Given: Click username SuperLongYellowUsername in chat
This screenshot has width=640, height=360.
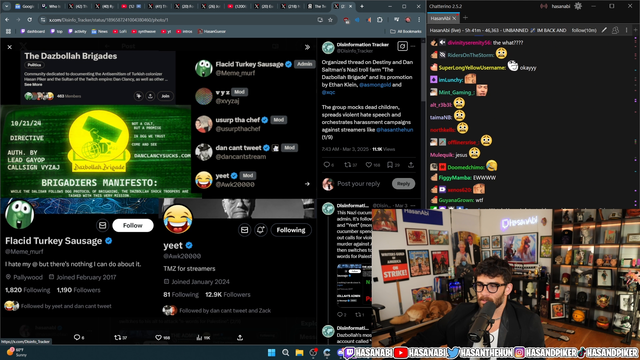Looking at the screenshot, I should tap(472, 68).
